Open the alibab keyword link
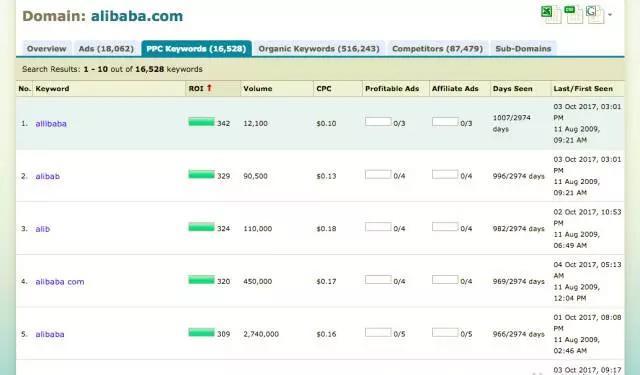The image size is (640, 375). (x=48, y=176)
